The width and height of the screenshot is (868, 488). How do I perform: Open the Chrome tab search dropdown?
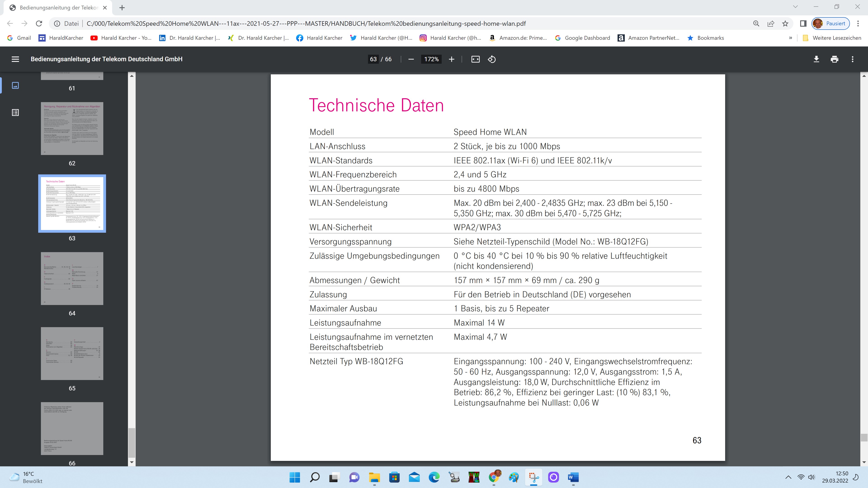pyautogui.click(x=795, y=7)
